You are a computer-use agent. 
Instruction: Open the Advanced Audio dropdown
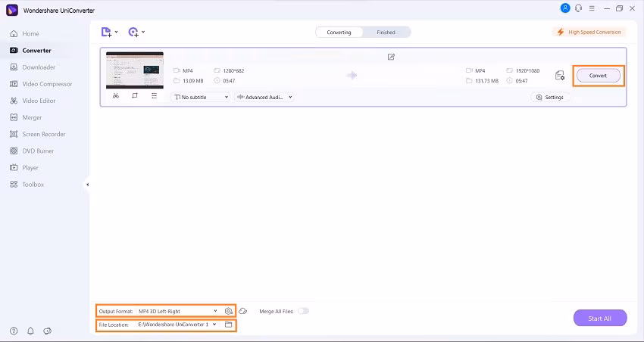tap(264, 97)
